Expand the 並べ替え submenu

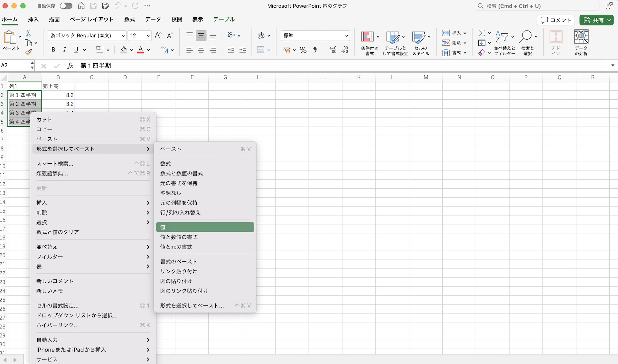point(93,247)
